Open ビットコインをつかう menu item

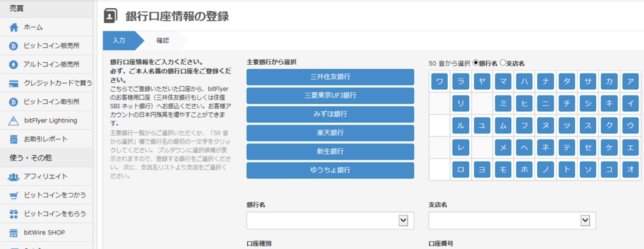click(x=47, y=196)
